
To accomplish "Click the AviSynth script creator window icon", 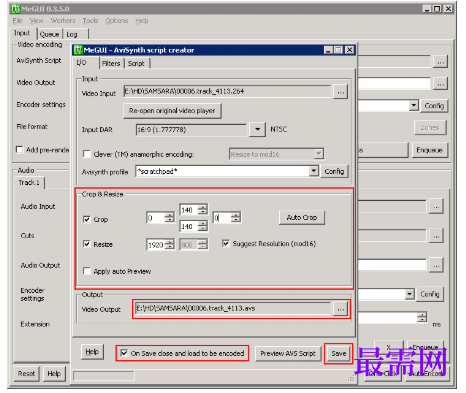I will 78,50.
